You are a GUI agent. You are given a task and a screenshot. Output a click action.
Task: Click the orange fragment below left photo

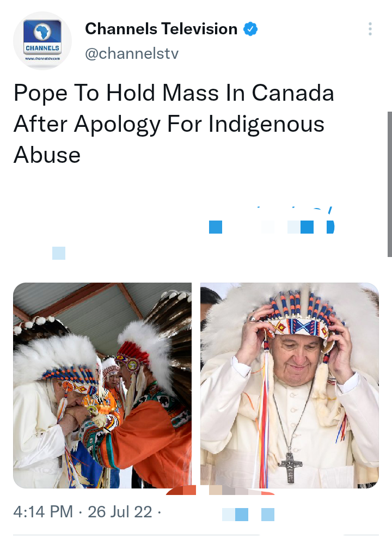[181, 490]
